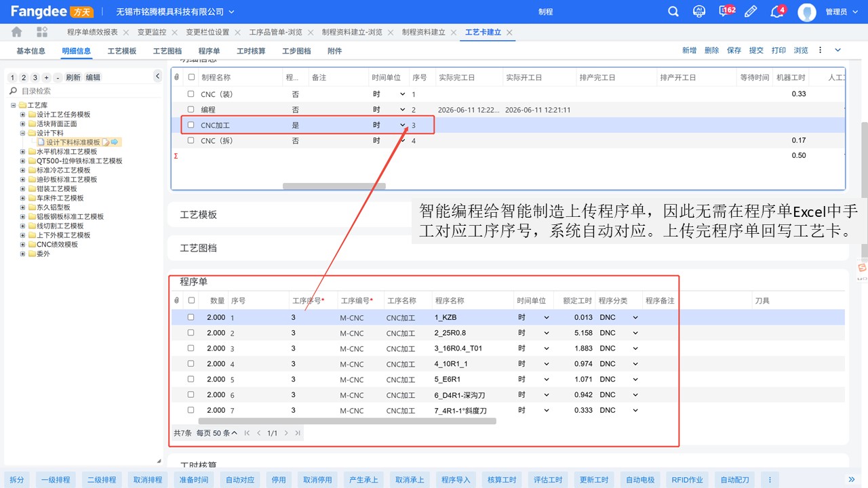
Task: Open the company name dropdown 无锡市铭腾模具科技有限公司
Action: click(175, 12)
